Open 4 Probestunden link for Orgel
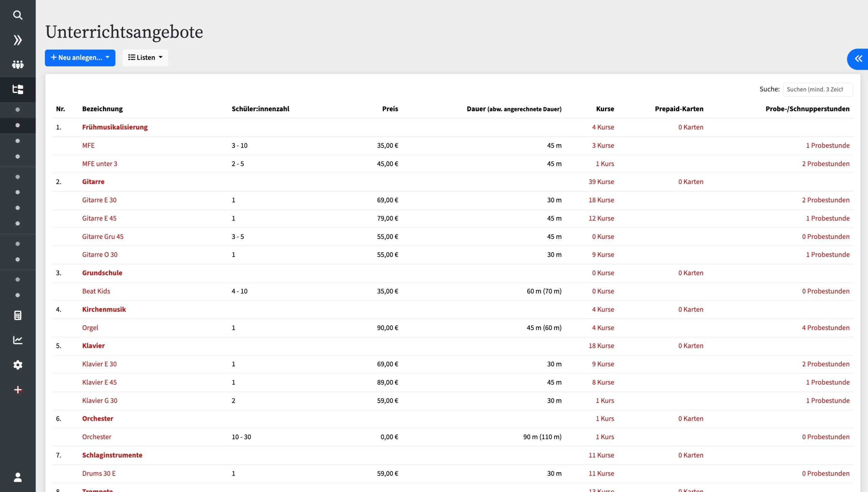The image size is (868, 492). 826,328
